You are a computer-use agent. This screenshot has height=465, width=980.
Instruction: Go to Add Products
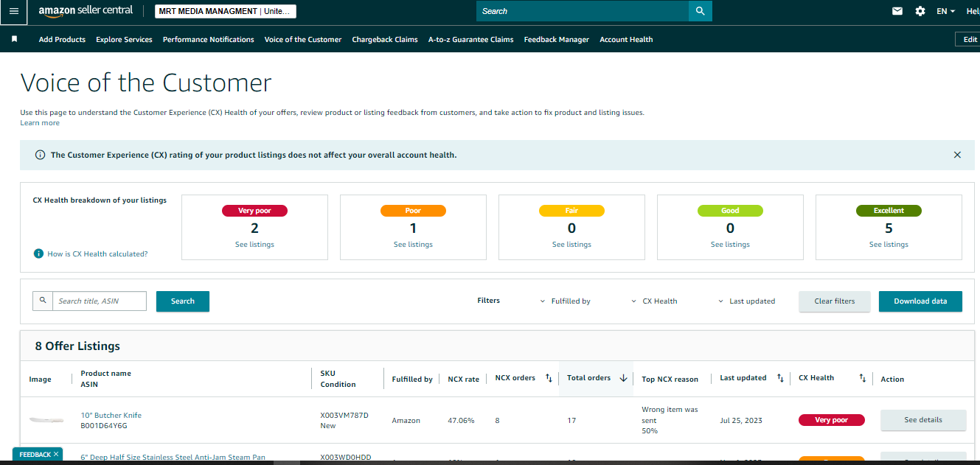[x=62, y=40]
